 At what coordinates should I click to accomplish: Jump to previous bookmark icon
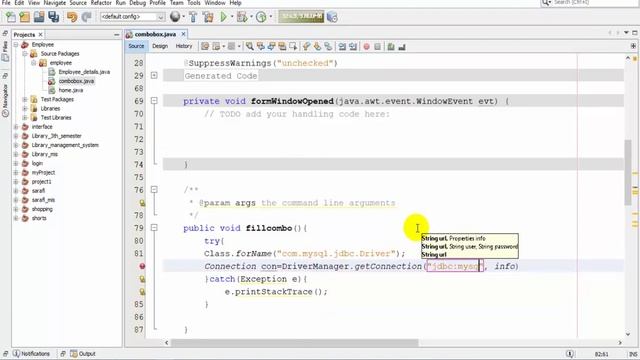(306, 47)
